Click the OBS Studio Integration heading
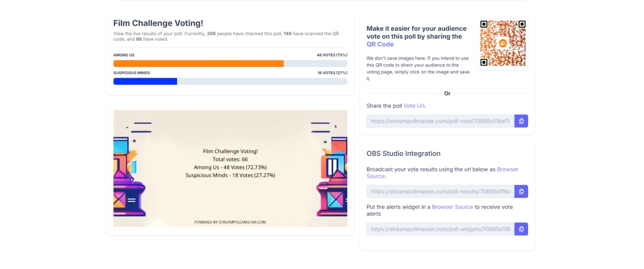 (x=403, y=154)
